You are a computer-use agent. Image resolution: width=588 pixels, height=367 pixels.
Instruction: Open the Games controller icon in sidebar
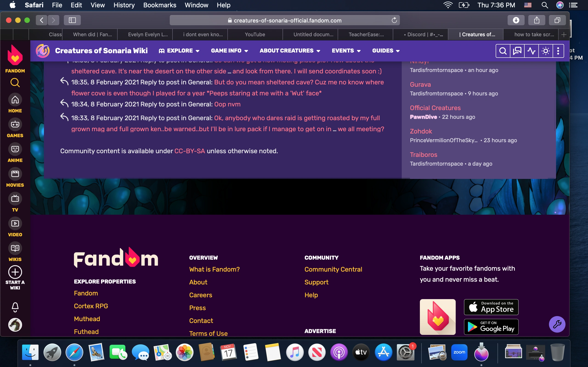pos(15,125)
